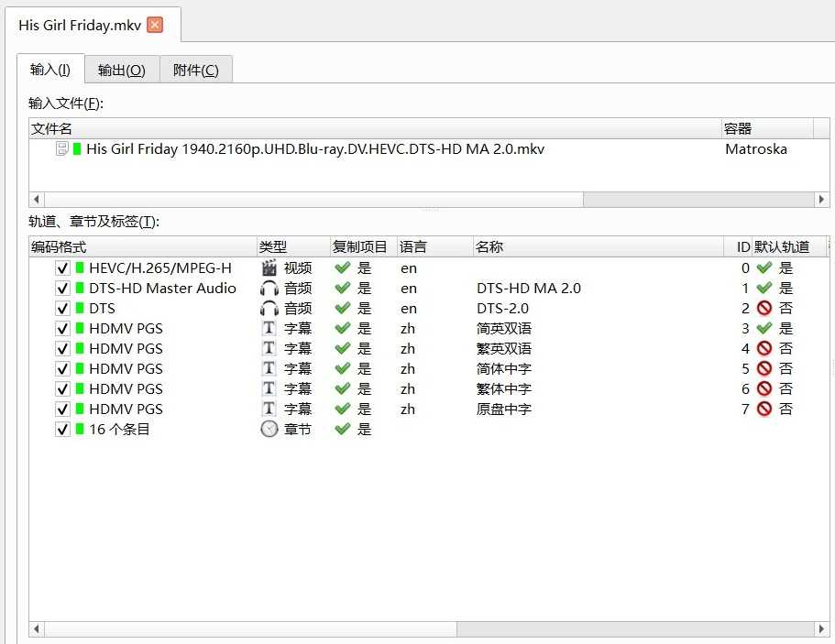Click the red no-default icon on the DTS-2.0 row
This screenshot has width=835, height=644.
(x=764, y=309)
